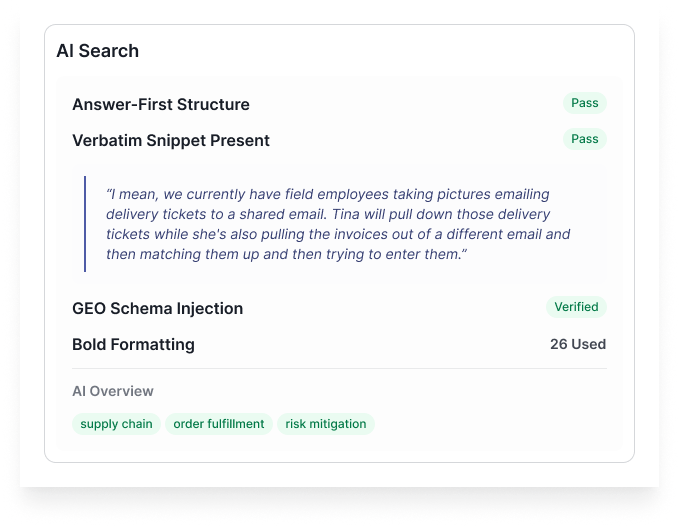Click the phrase "delivery tickets" in the quote's second line
The image size is (679, 527).
click(x=156, y=215)
